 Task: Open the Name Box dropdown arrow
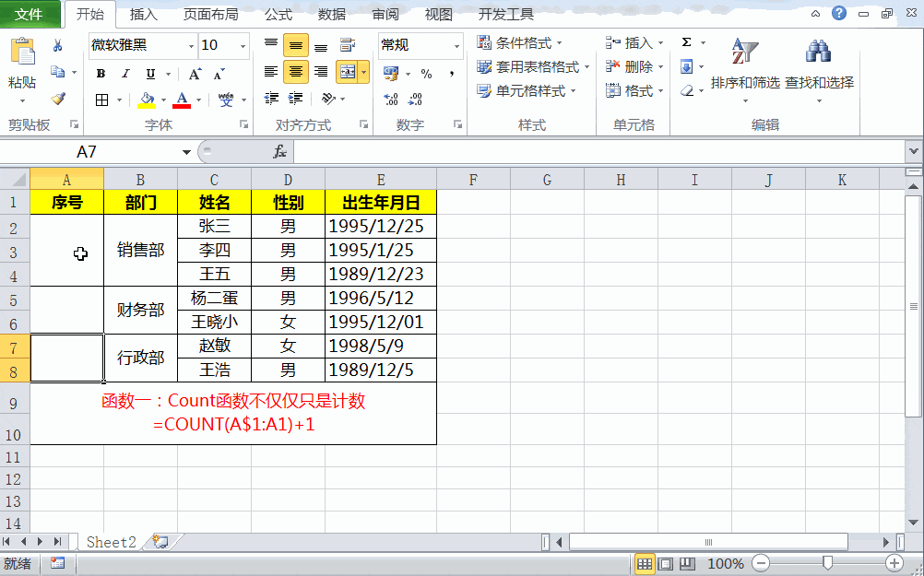click(x=186, y=152)
